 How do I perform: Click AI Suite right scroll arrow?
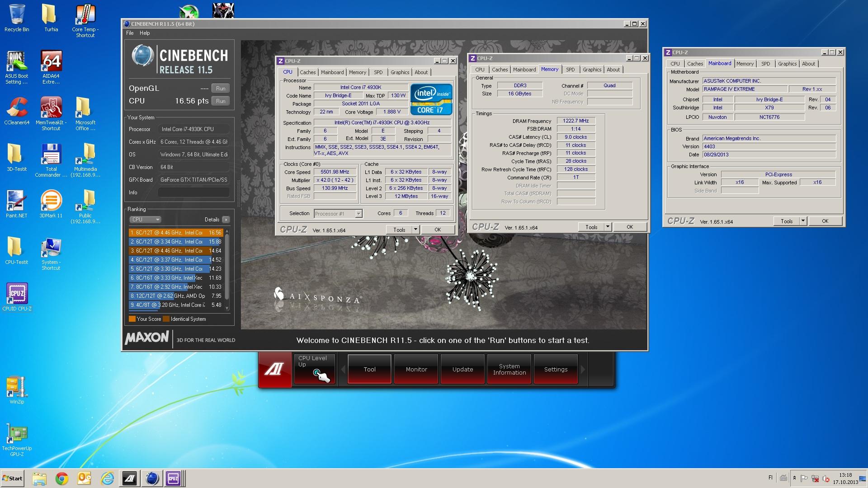(x=583, y=369)
